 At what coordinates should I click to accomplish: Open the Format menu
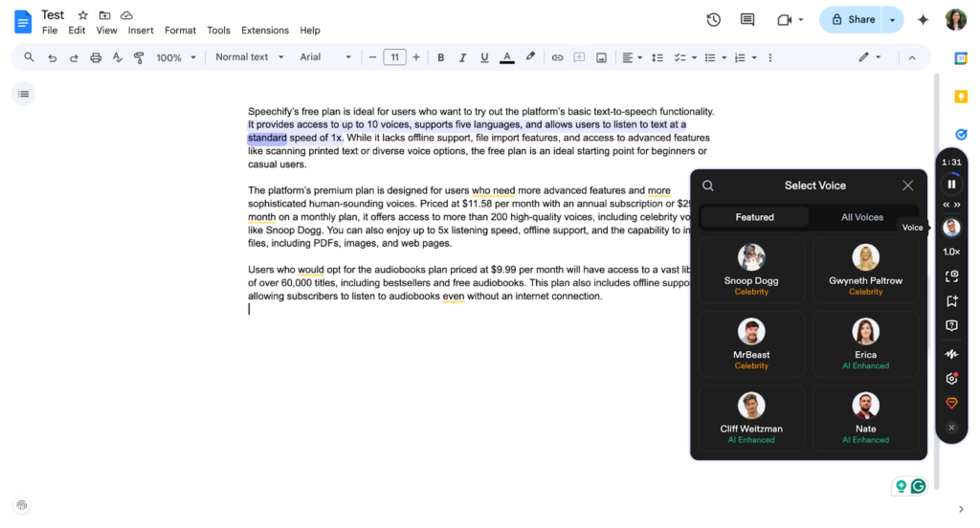pos(180,31)
